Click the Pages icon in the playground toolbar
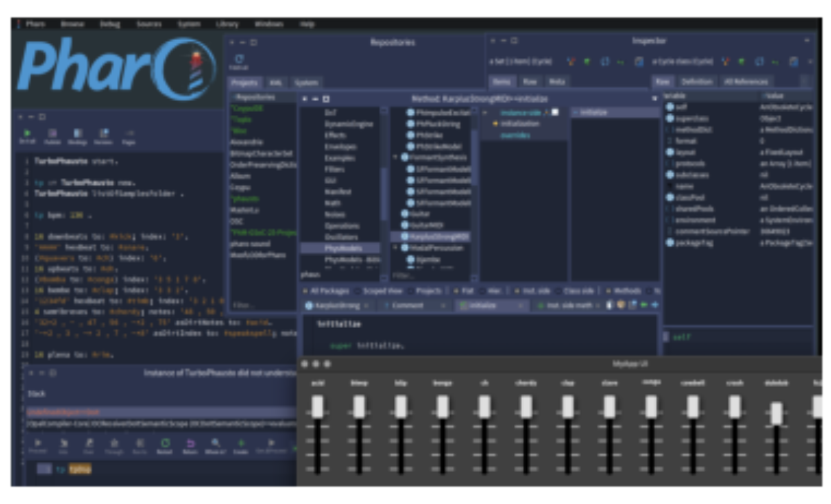 [x=129, y=136]
